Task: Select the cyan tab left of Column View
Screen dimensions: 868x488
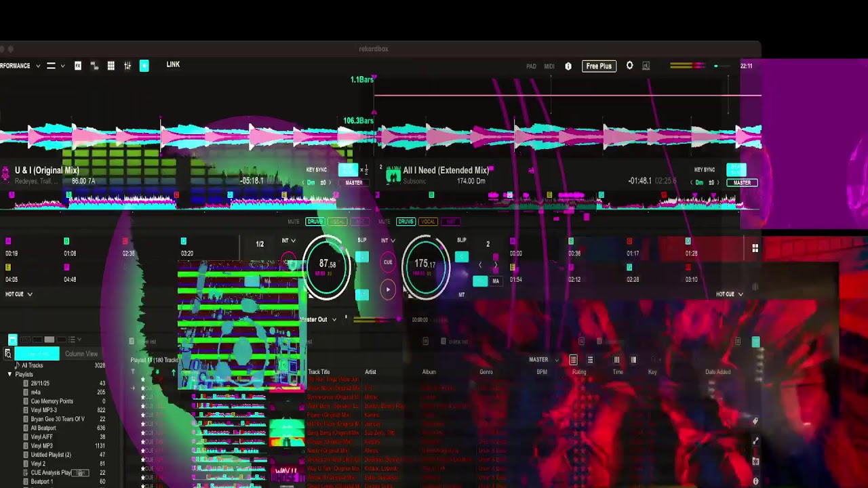Action: 37,354
